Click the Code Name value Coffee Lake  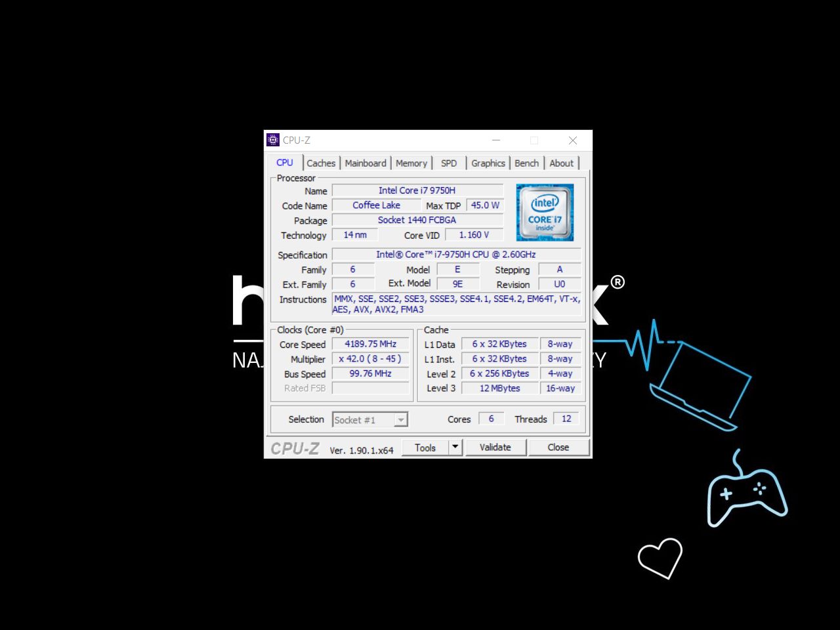point(376,205)
